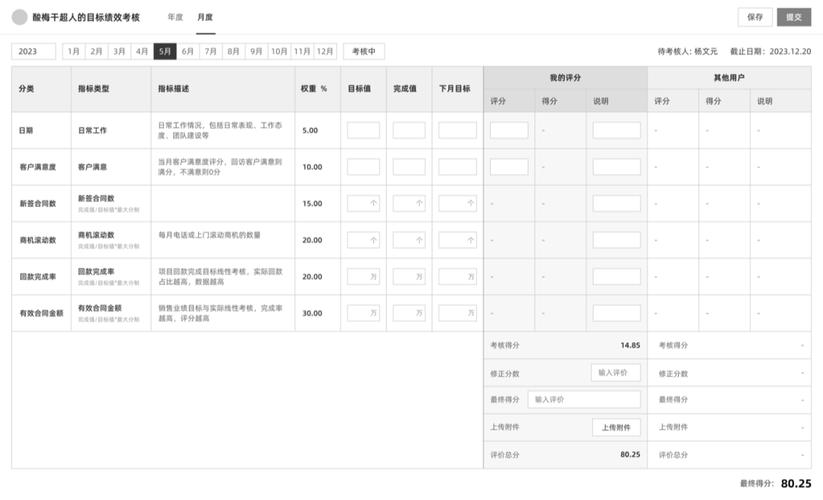Click 目标值 field in 日常工作 row
The height and width of the screenshot is (500, 823).
click(363, 130)
